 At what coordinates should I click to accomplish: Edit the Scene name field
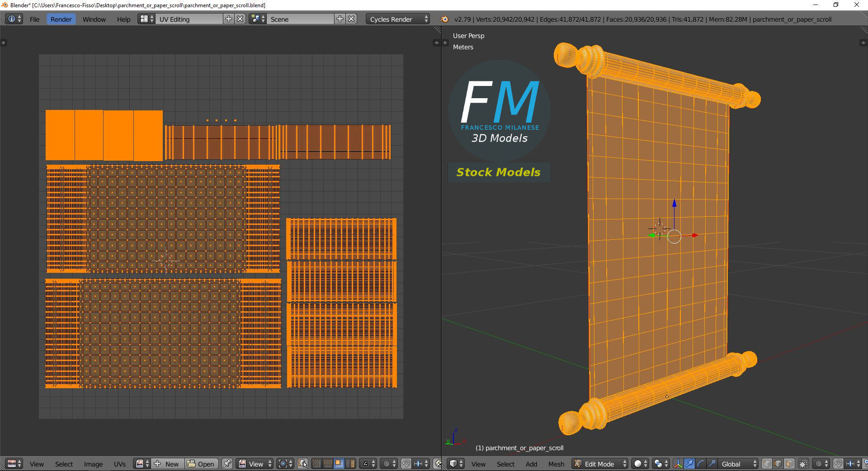click(300, 19)
